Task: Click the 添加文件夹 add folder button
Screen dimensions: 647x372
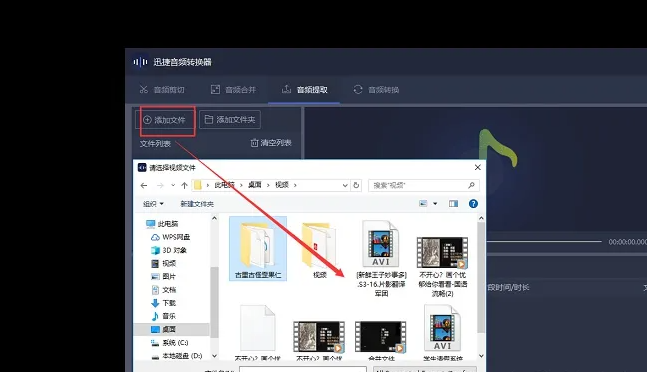Action: [230, 120]
